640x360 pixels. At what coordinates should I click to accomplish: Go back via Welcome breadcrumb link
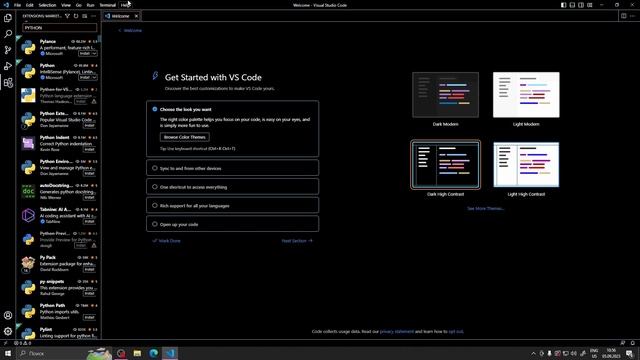click(130, 30)
